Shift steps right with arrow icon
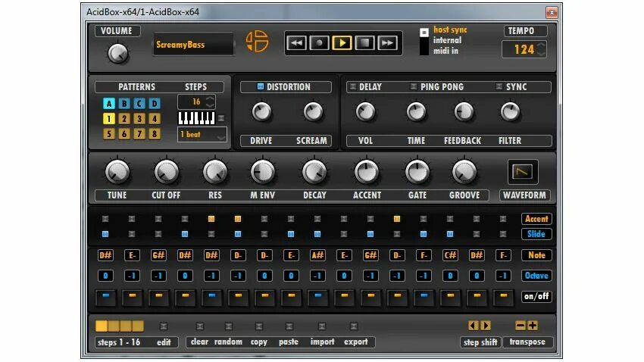This screenshot has width=644, height=362. 486,326
